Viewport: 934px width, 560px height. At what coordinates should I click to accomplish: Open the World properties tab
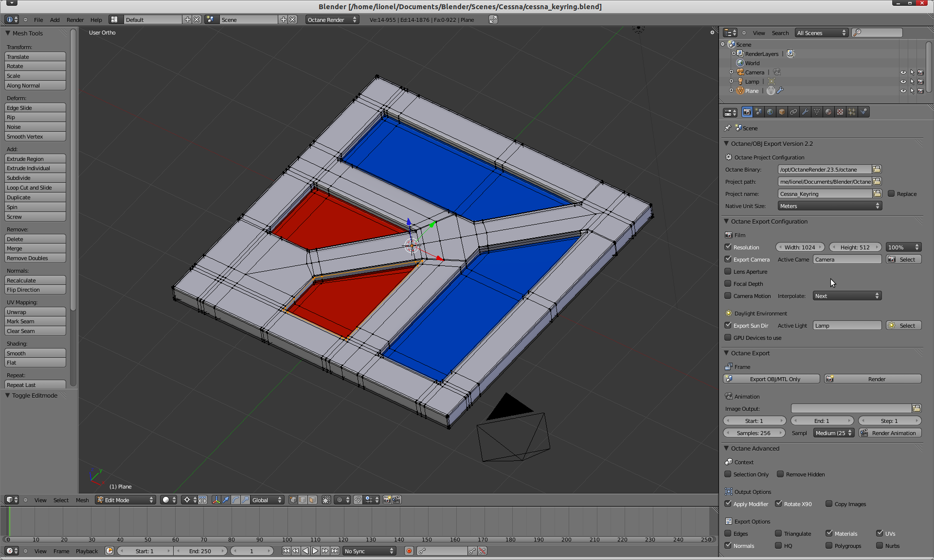[x=770, y=112]
